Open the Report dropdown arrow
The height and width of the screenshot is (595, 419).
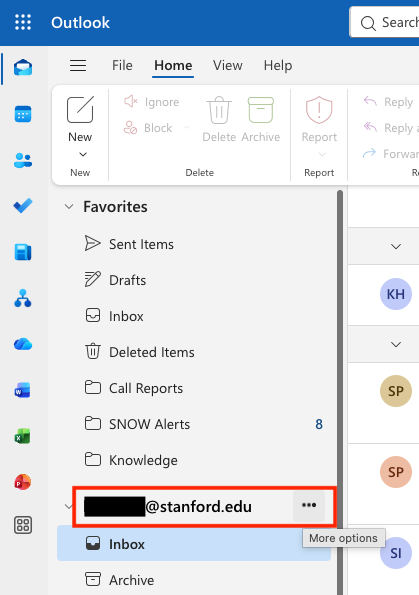pyautogui.click(x=322, y=154)
